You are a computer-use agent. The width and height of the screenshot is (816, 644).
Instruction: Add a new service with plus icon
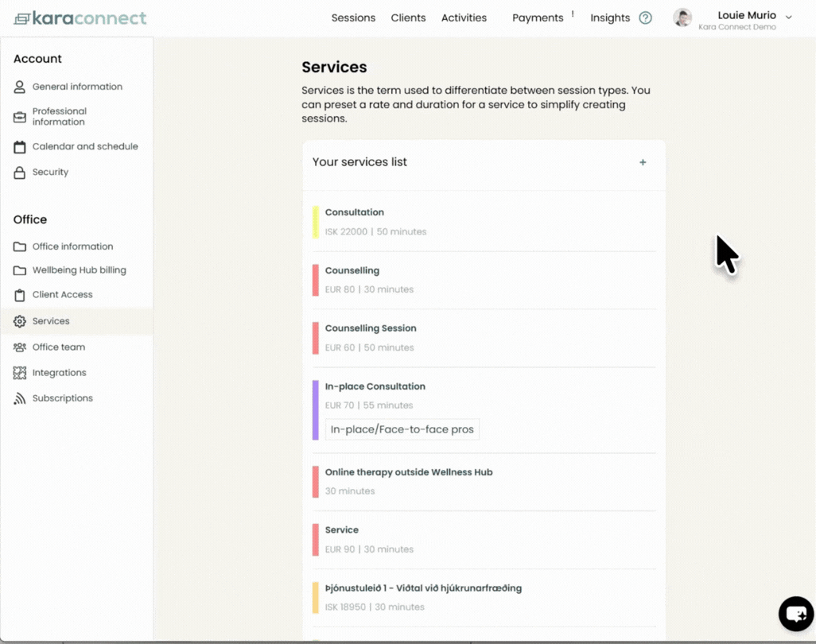point(643,162)
